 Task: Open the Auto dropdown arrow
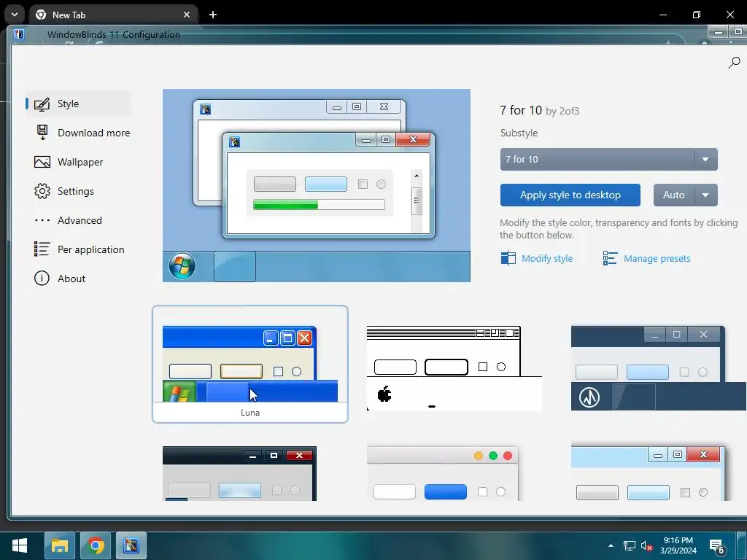[706, 195]
